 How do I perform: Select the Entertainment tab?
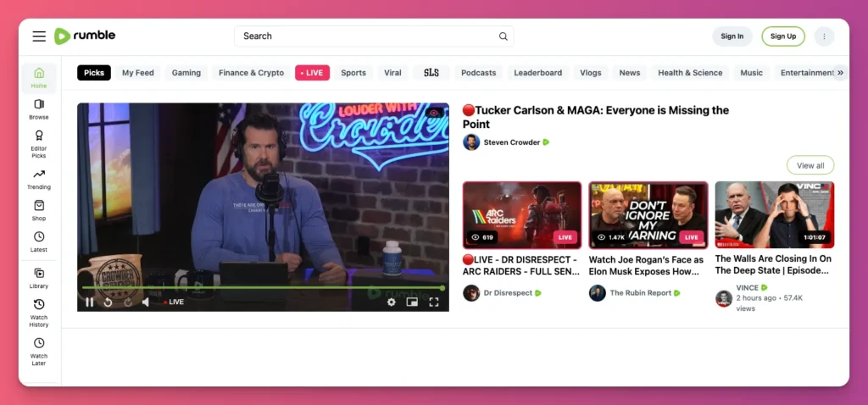point(806,73)
